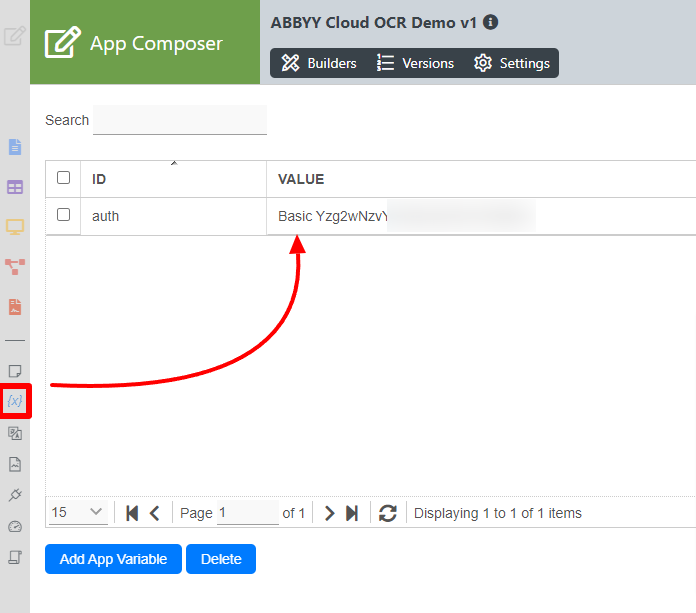Open the Datalist (table) sidebar icon
This screenshot has width=696, height=613.
pyautogui.click(x=15, y=187)
